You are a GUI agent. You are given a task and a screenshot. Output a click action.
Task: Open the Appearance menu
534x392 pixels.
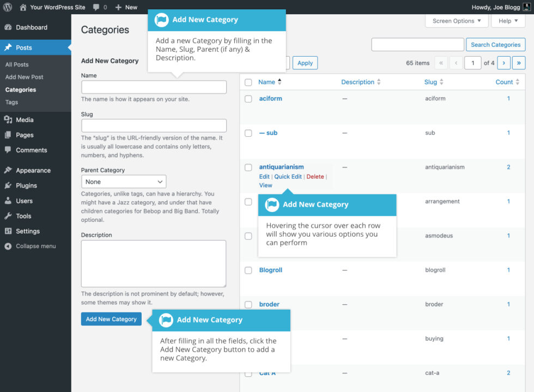[33, 170]
